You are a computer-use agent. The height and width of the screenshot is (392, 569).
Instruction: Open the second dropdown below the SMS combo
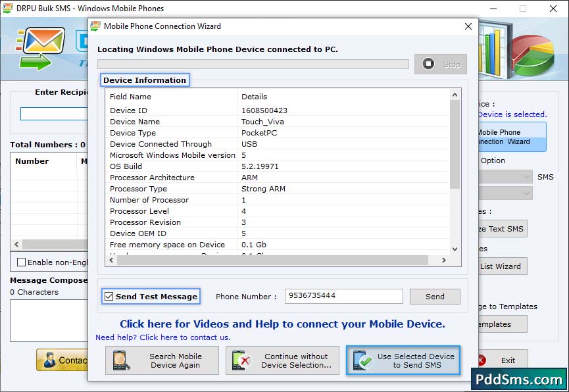(506, 193)
